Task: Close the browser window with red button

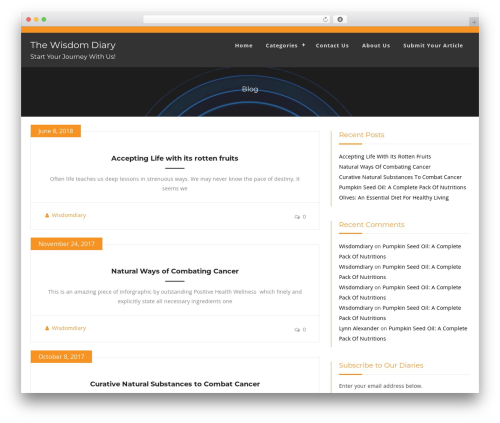Action: click(x=29, y=19)
